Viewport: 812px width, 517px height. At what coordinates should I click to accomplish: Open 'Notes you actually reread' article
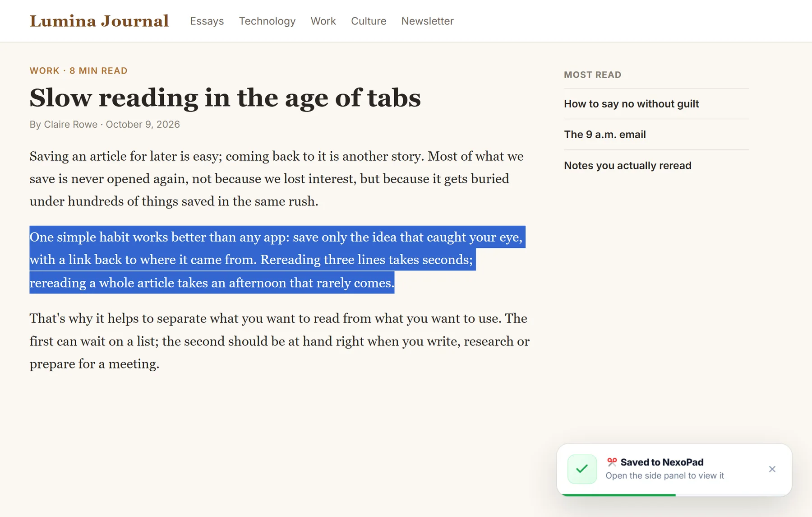click(x=627, y=166)
